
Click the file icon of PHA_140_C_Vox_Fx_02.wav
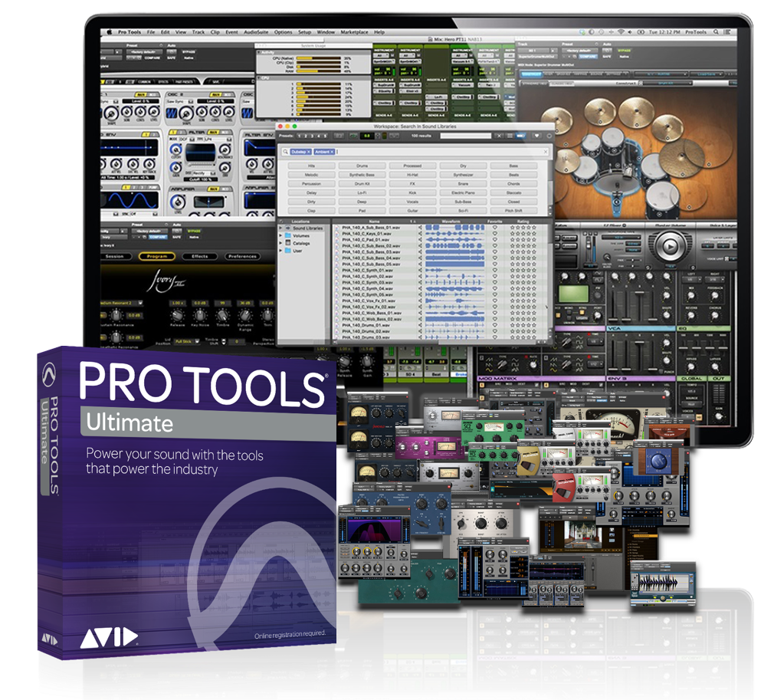[338, 307]
